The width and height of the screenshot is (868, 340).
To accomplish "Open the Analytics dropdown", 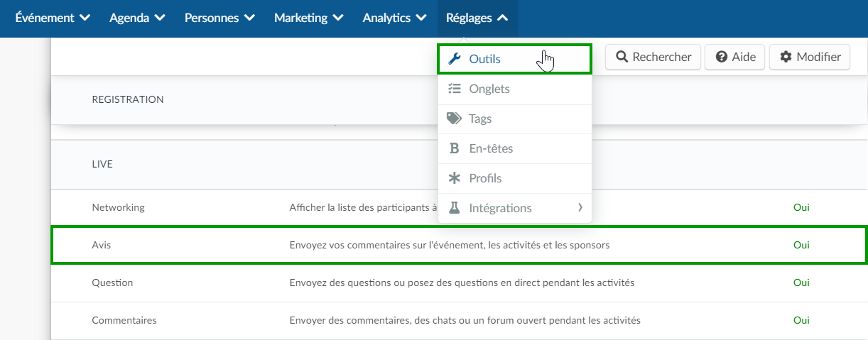I will (x=395, y=18).
